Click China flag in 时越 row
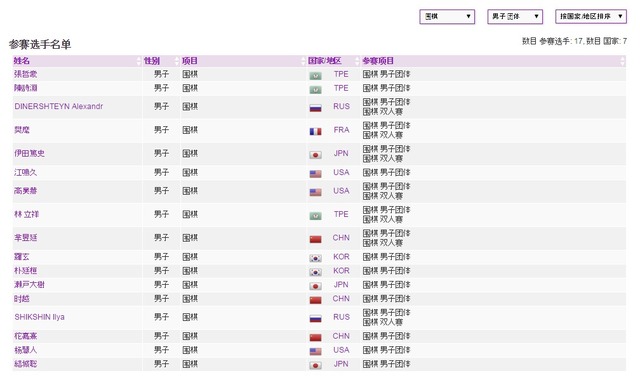The image size is (640, 378). click(x=315, y=300)
